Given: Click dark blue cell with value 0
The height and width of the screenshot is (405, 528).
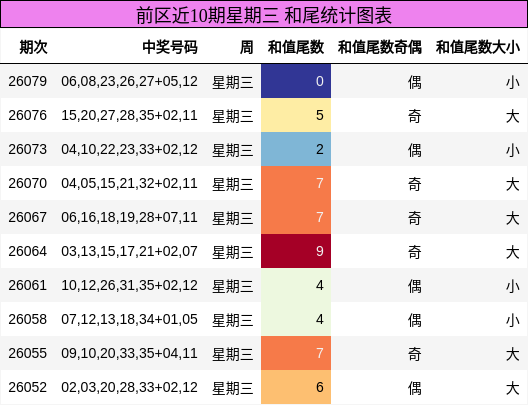Looking at the screenshot, I should [x=296, y=81].
